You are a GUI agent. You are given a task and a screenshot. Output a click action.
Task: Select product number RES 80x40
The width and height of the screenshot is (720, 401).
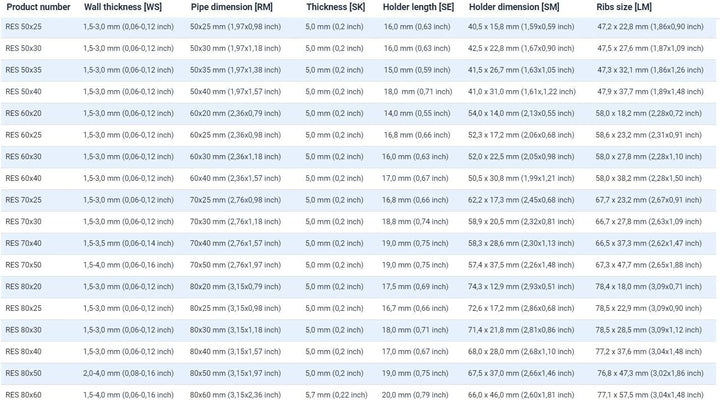[23, 351]
